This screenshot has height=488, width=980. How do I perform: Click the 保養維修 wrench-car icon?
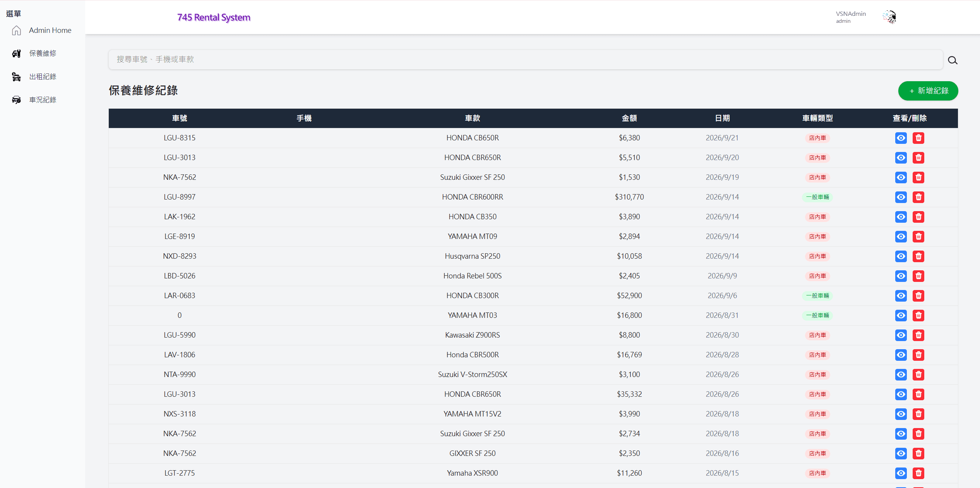(x=16, y=53)
